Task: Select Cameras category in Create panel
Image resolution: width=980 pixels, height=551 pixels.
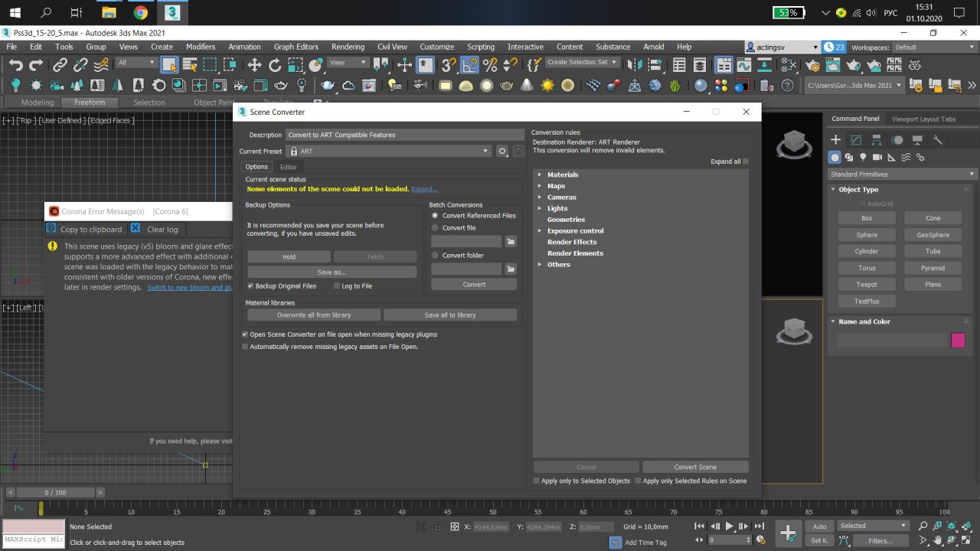Action: pyautogui.click(x=878, y=157)
